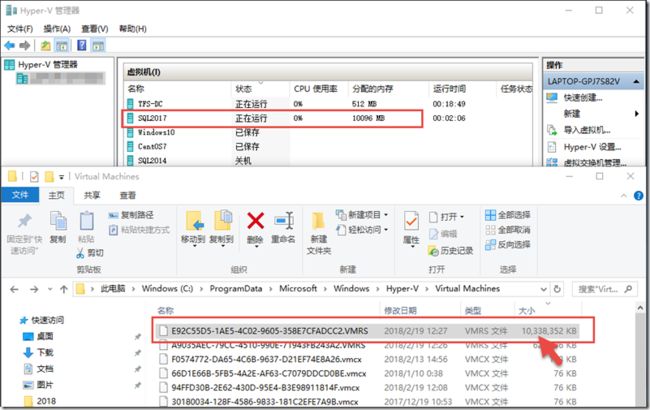Click the red X 删除 icon
The image size is (650, 410).
(x=255, y=221)
